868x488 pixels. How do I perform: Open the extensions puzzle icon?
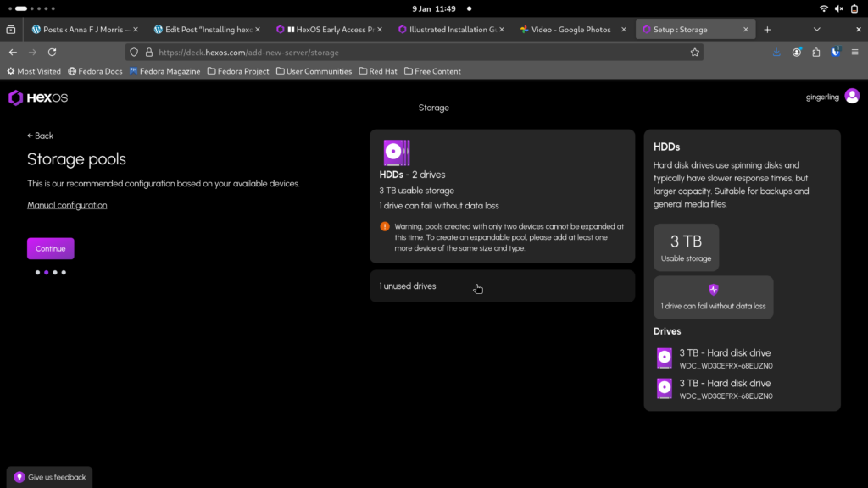click(816, 52)
